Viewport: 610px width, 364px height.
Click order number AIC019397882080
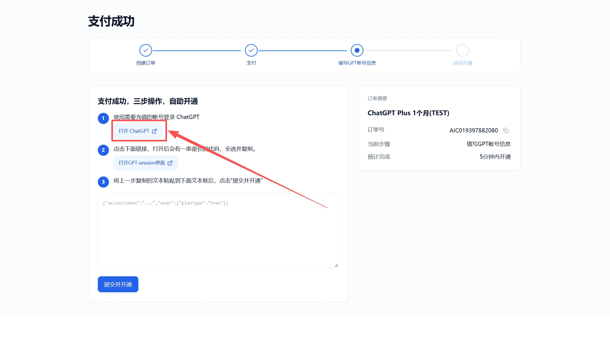pos(473,130)
